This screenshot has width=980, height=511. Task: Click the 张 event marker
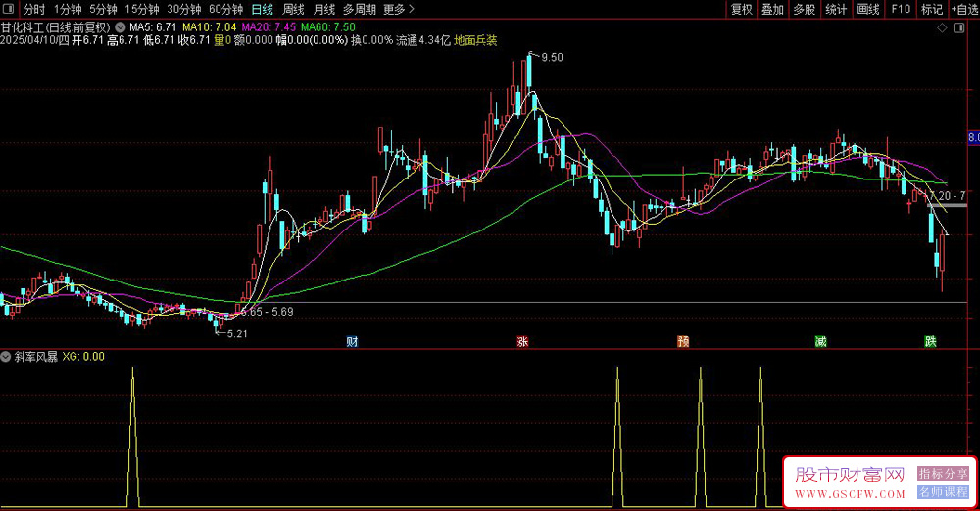pos(522,341)
